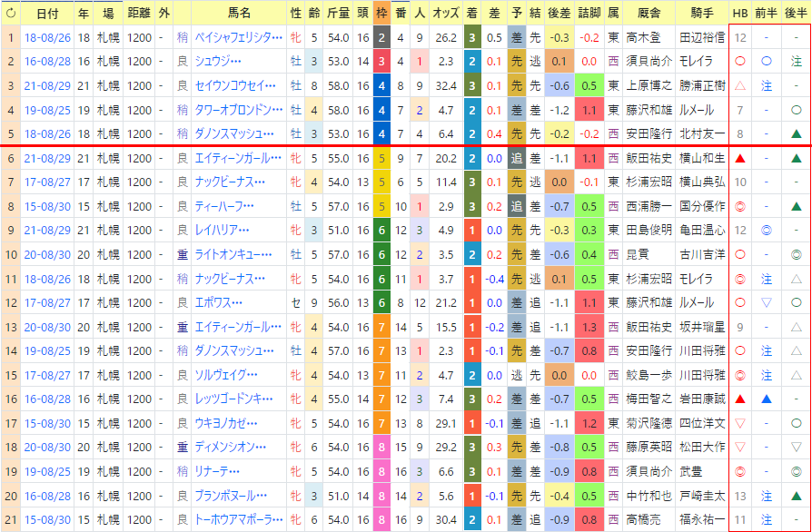The width and height of the screenshot is (812, 532).
Task: Open the horse link ライトオンキュー
Action: [x=233, y=254]
